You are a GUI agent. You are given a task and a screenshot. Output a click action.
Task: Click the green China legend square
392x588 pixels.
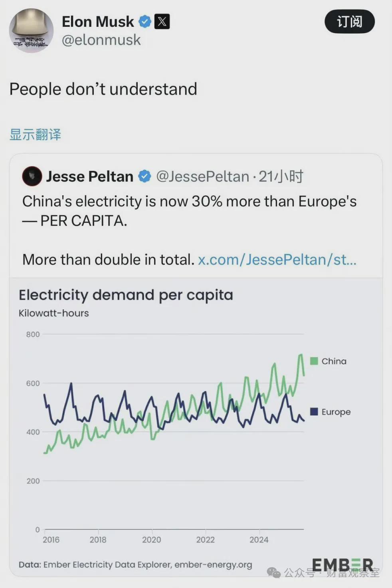[314, 361]
